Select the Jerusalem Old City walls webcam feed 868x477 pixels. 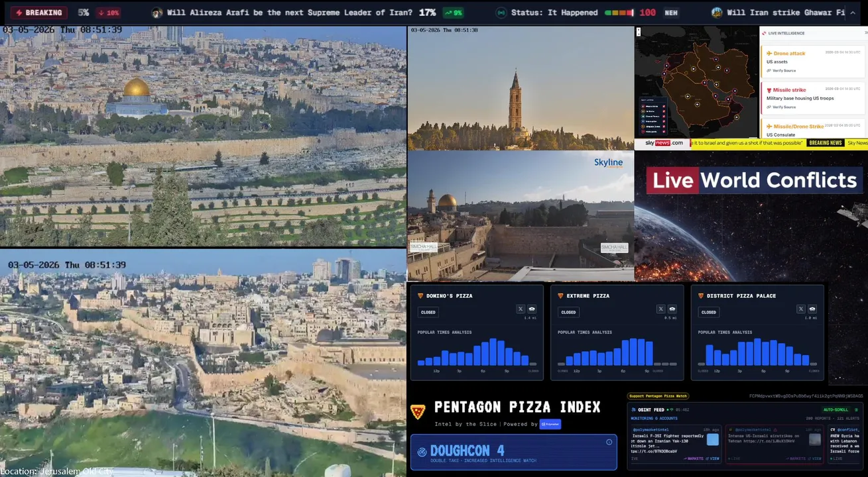pos(203,363)
